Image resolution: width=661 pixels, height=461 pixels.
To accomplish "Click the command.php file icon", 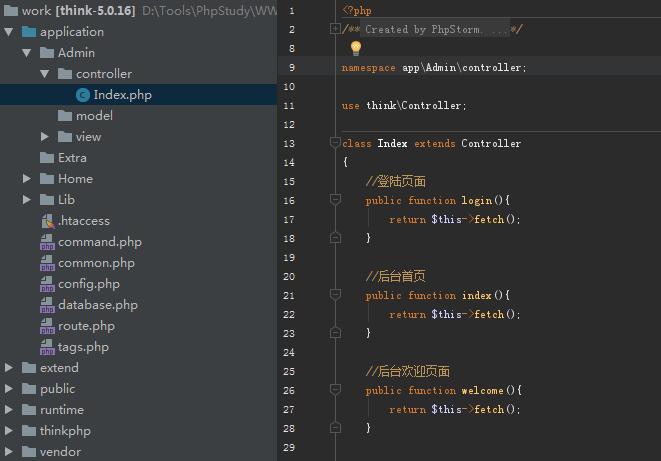I will point(48,242).
